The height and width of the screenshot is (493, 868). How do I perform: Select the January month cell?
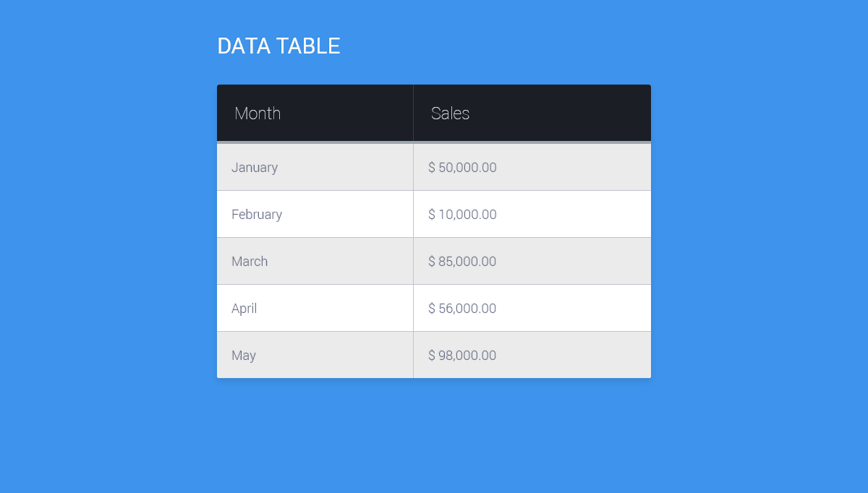255,168
